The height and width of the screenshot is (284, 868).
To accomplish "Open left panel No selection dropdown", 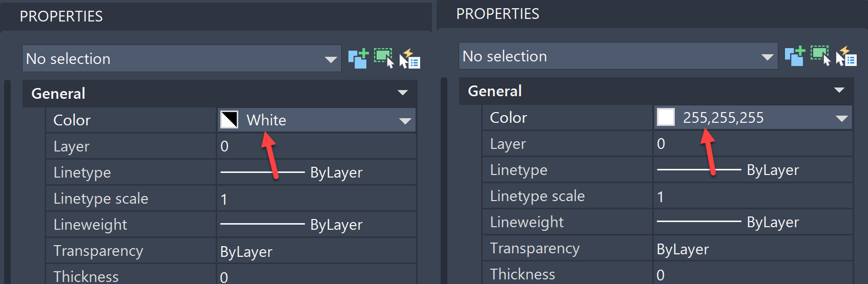I will coord(331,59).
